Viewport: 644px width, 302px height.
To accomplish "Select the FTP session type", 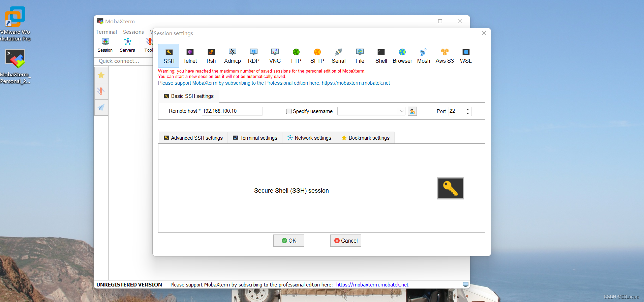I will coord(296,56).
